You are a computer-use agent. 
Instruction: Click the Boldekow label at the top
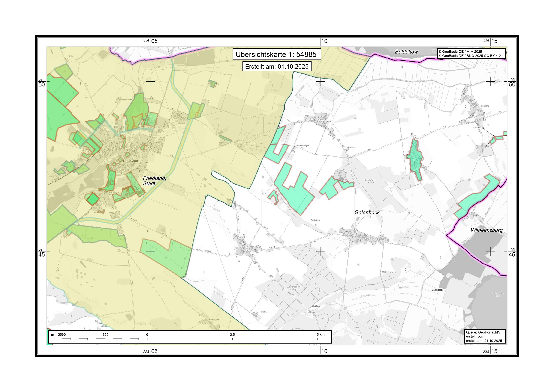pos(406,52)
